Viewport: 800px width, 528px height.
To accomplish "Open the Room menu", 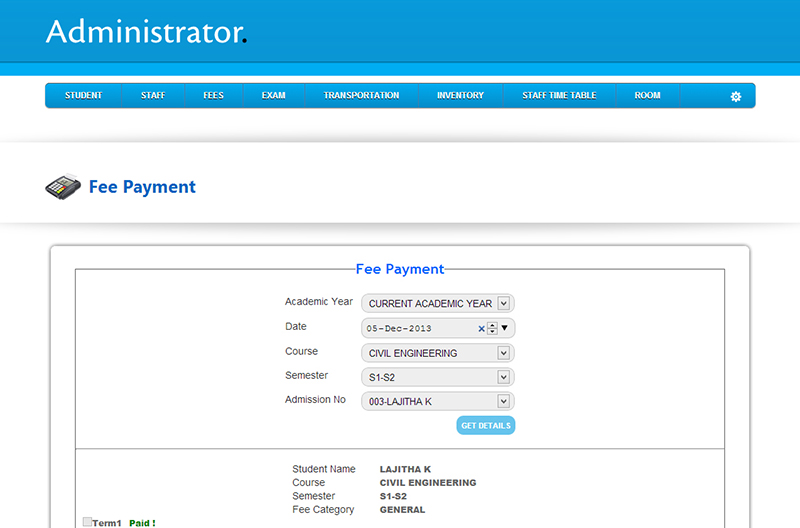I will [x=647, y=96].
